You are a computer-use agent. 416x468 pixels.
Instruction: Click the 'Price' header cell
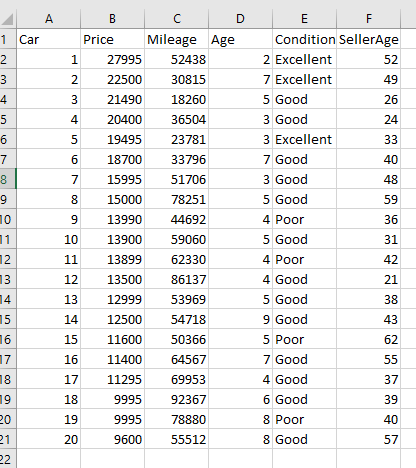click(113, 39)
